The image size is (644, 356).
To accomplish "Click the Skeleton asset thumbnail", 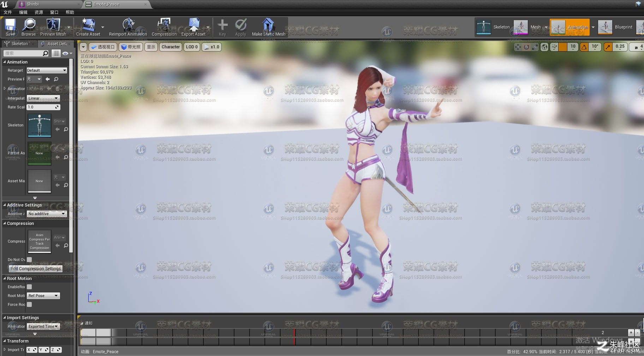I will coord(40,125).
